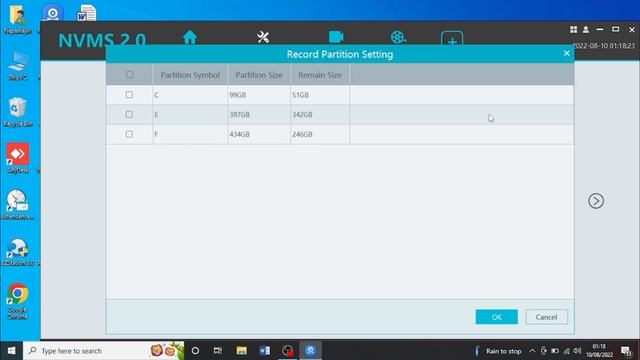Select the 246GB remain size cell
Screen dimensions: 640x360
point(320,134)
